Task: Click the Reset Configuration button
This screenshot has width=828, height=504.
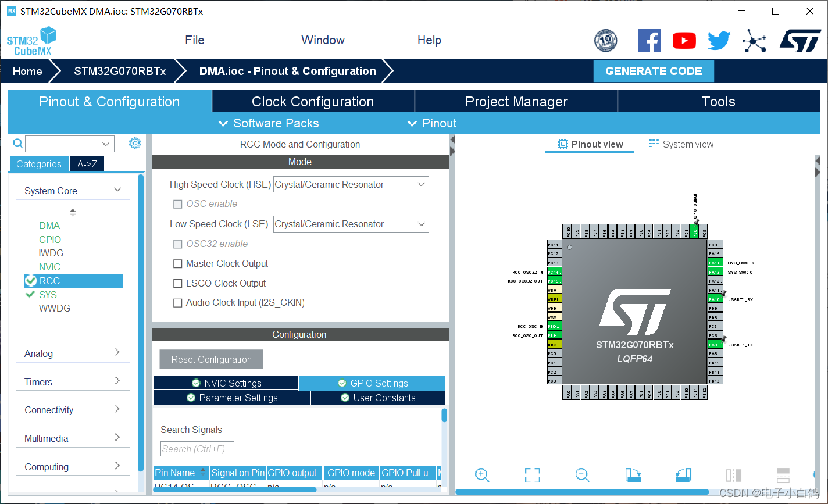Action: coord(211,359)
